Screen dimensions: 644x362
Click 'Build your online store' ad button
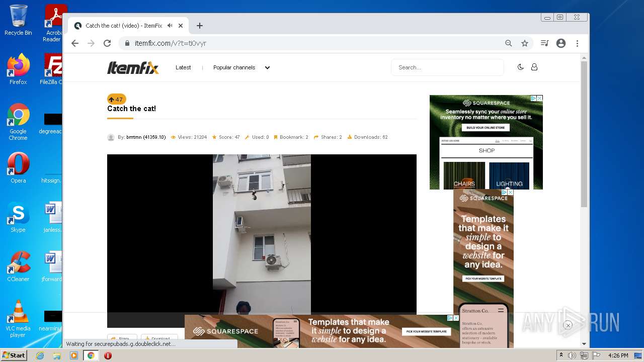coord(486,128)
